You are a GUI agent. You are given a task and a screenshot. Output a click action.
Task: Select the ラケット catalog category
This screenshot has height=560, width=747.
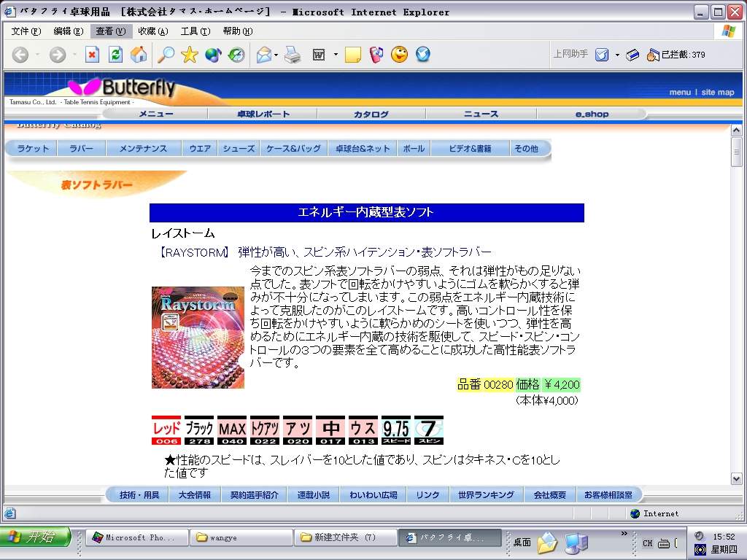[32, 149]
